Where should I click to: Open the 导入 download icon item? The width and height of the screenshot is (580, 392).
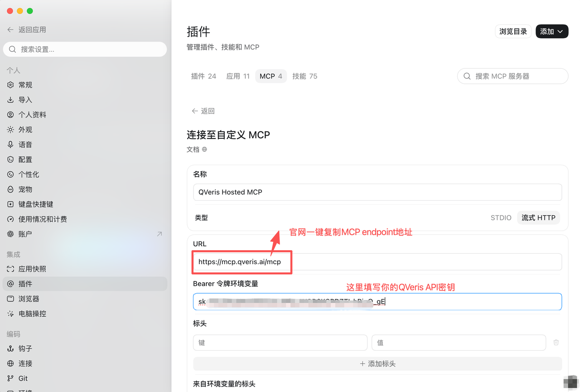click(x=10, y=100)
